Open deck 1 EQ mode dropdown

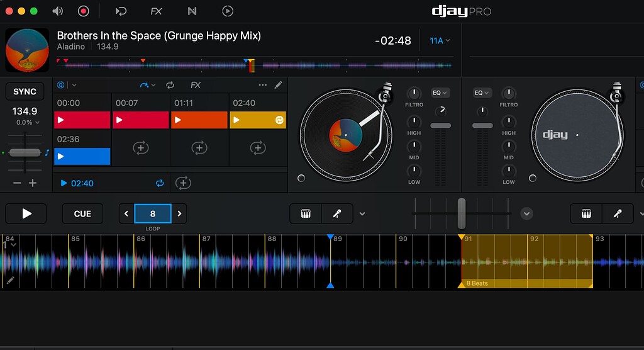coord(440,93)
